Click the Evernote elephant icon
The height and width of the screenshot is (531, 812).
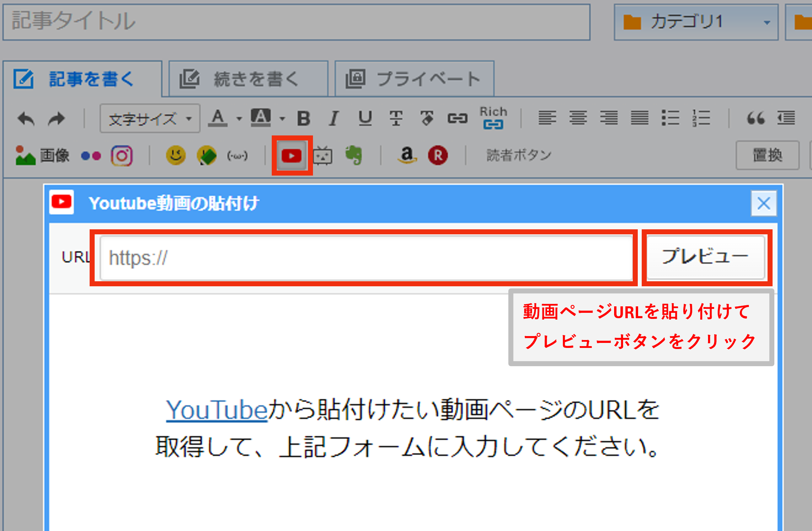coord(354,155)
